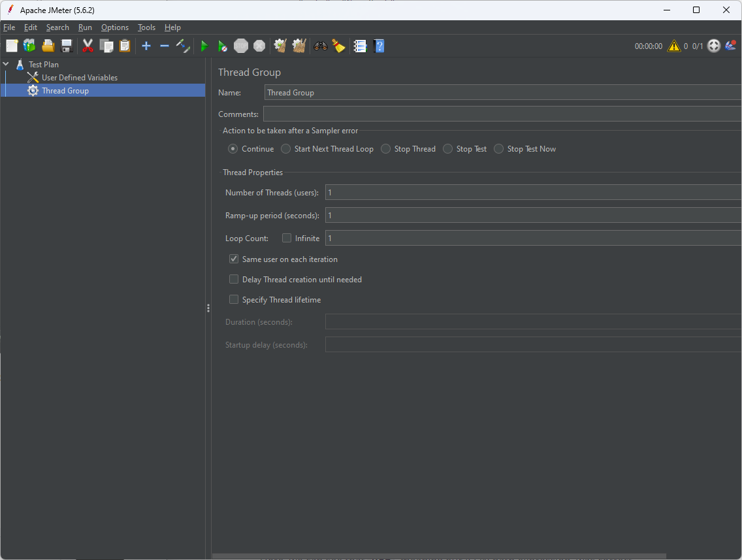Image resolution: width=742 pixels, height=560 pixels.
Task: Click the New test plan icon
Action: [12, 46]
